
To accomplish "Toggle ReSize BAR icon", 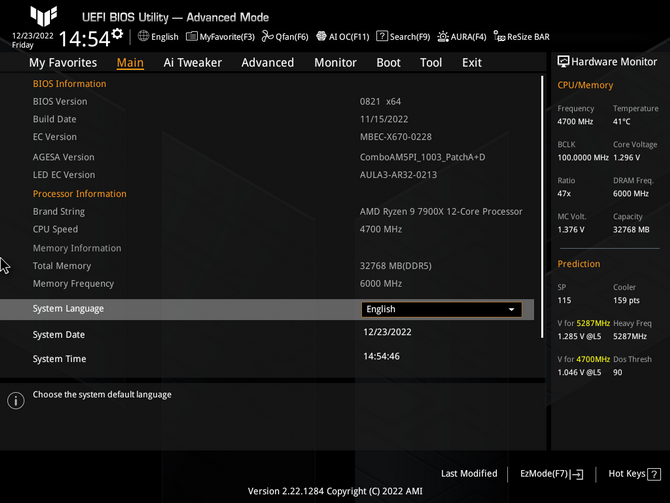I will click(499, 36).
